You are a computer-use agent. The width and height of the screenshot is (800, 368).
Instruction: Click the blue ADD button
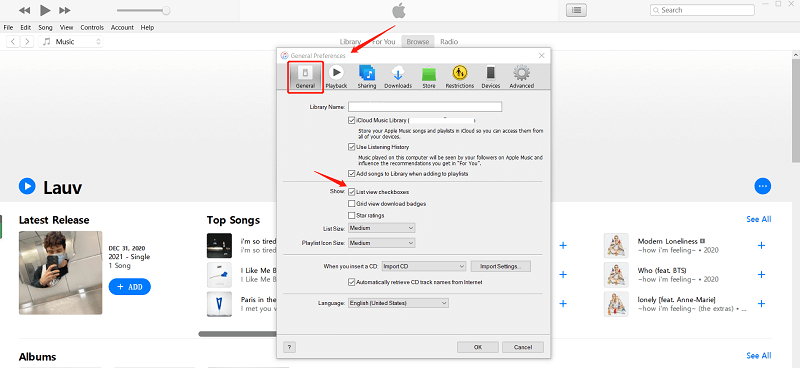click(x=130, y=287)
